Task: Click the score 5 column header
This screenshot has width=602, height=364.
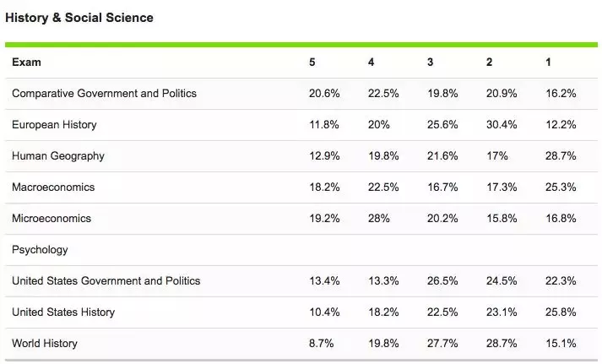Action: tap(312, 62)
